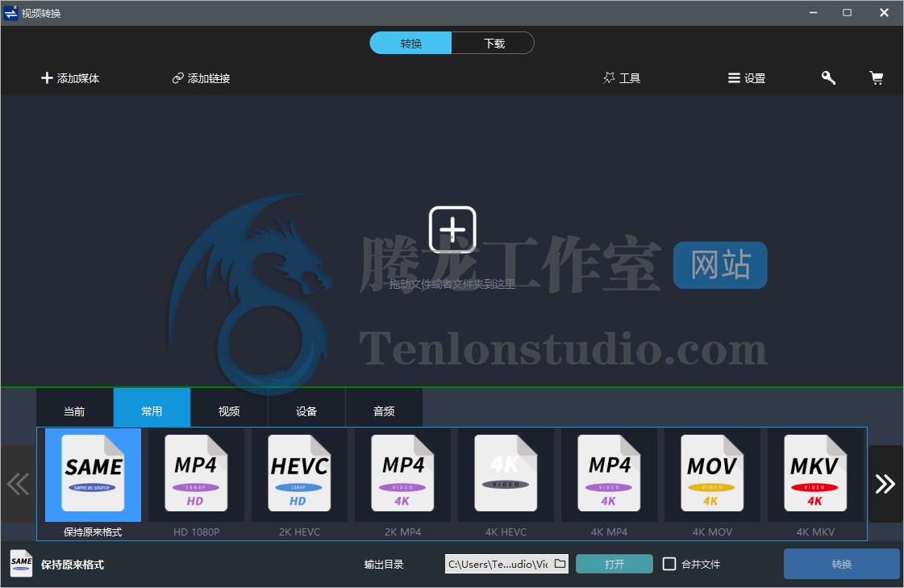This screenshot has width=904, height=588.
Task: Open the 视频 format tab
Action: coord(229,411)
